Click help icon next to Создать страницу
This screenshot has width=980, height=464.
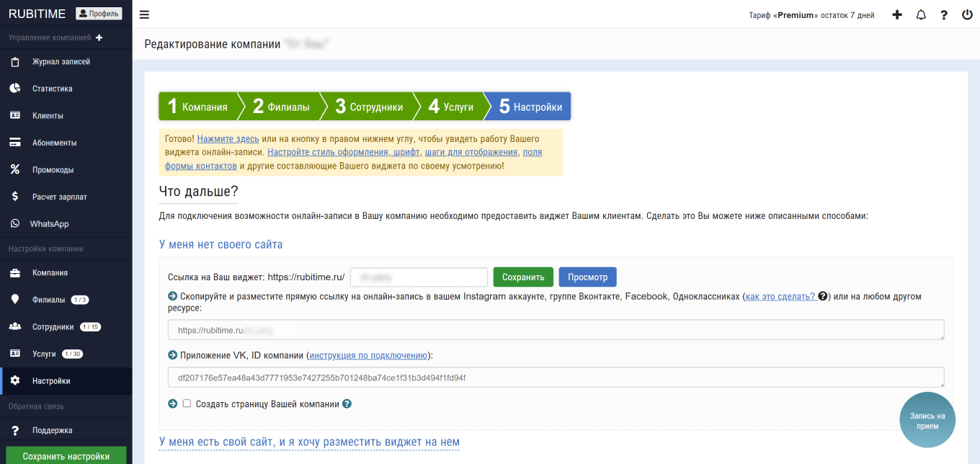[x=347, y=404]
